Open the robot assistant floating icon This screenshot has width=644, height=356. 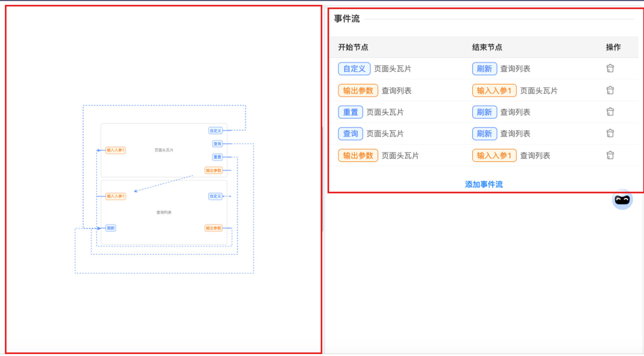pyautogui.click(x=622, y=200)
